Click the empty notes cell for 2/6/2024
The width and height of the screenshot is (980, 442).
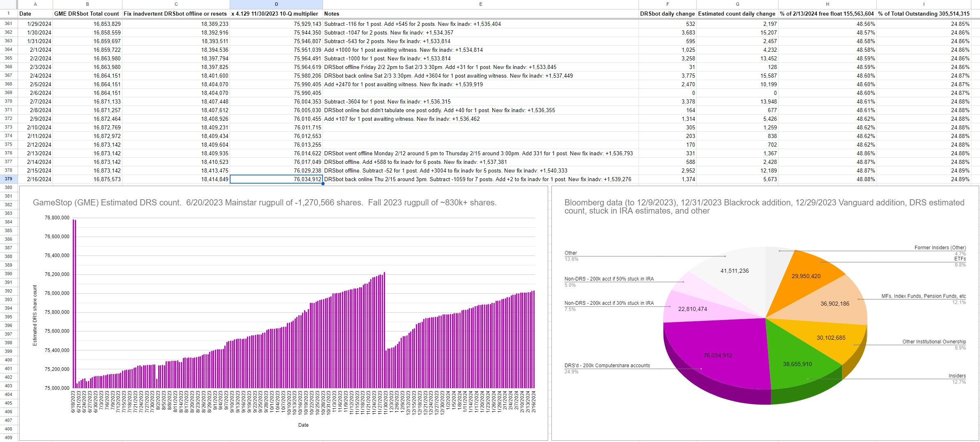[x=480, y=93]
